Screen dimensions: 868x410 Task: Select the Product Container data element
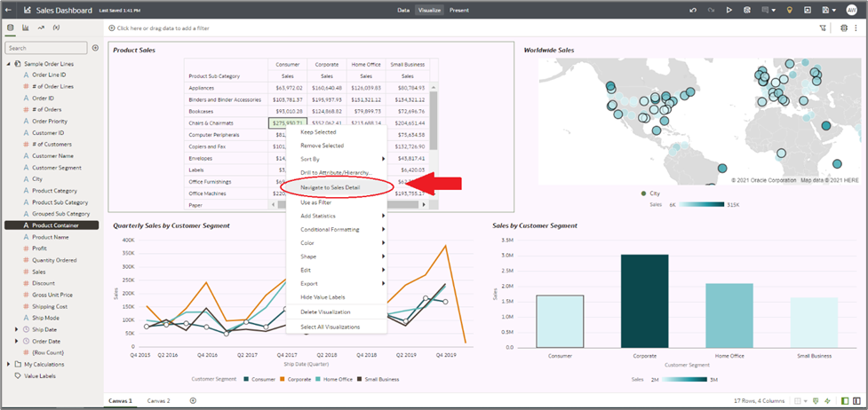tap(52, 225)
